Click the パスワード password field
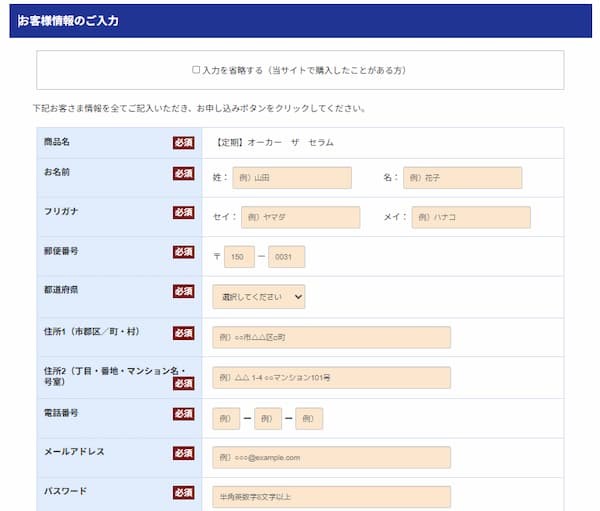This screenshot has width=600, height=511. click(331, 496)
